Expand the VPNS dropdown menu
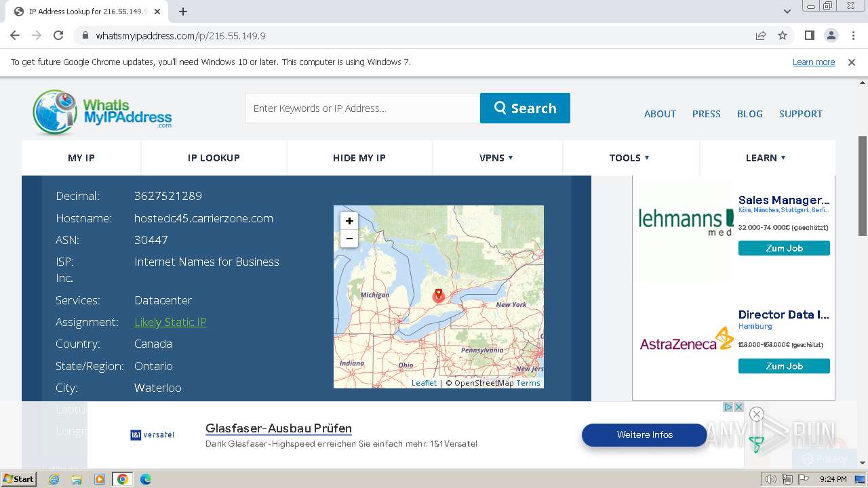 [x=496, y=158]
